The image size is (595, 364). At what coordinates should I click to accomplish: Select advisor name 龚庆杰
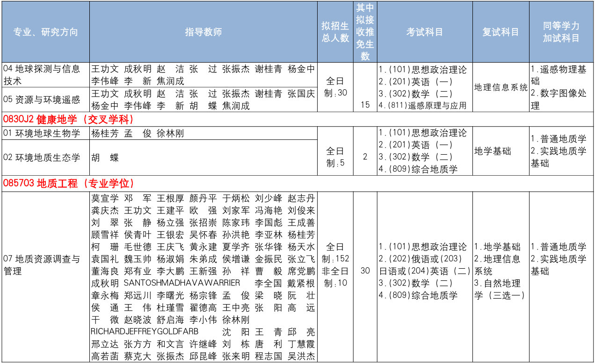[x=105, y=210]
